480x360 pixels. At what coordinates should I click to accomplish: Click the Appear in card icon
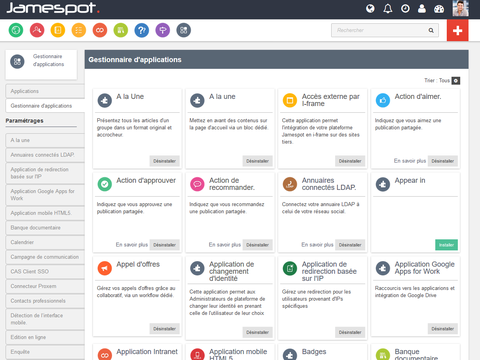click(383, 184)
